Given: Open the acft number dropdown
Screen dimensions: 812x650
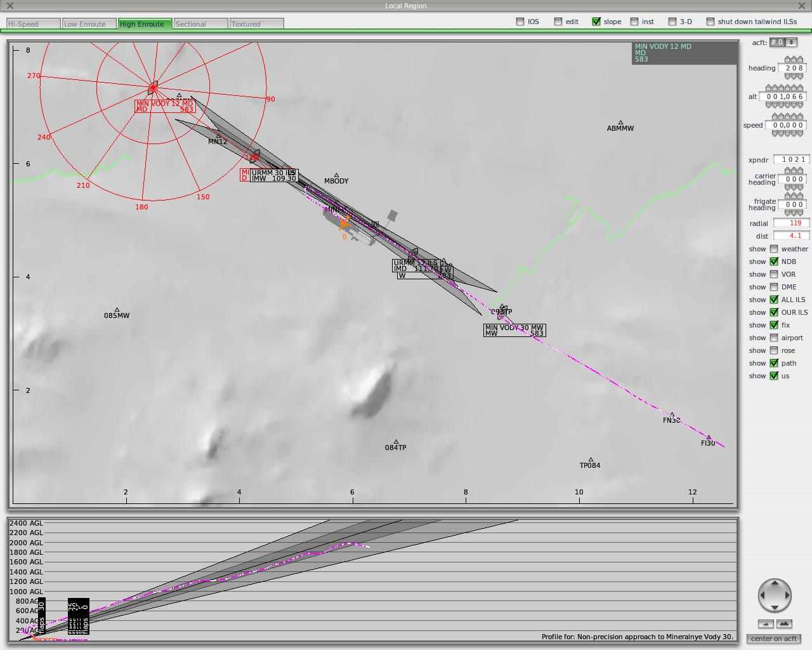Looking at the screenshot, I should point(783,43).
